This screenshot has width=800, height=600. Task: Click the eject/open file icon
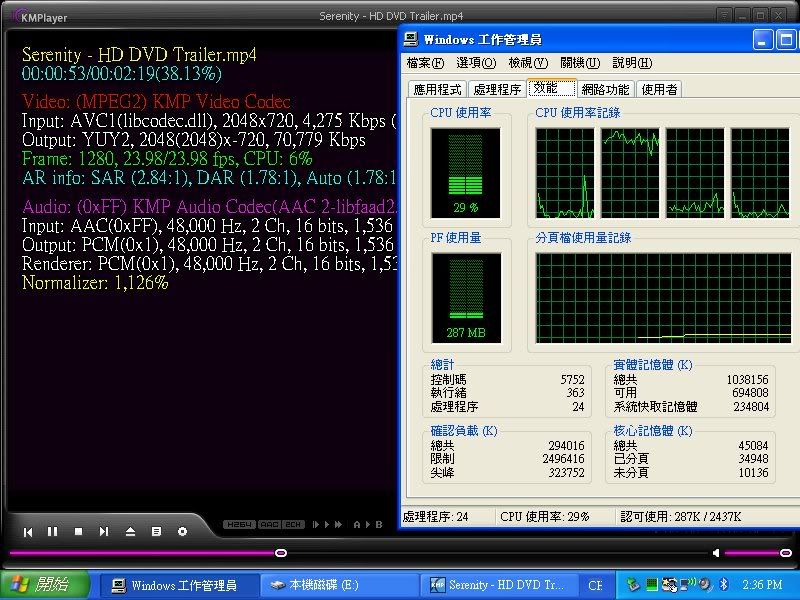click(130, 532)
